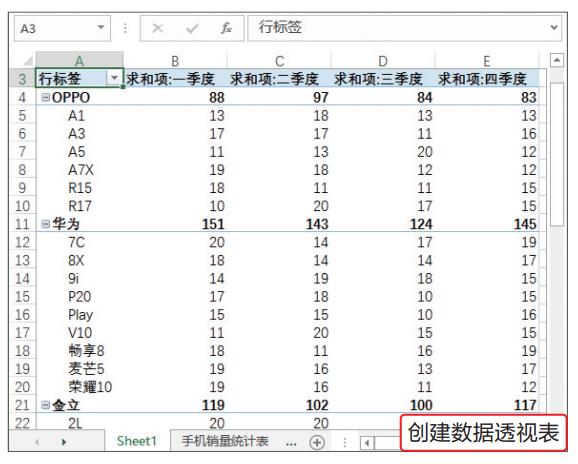
Task: Click the vertical scrollbar thumb
Action: [x=557, y=154]
